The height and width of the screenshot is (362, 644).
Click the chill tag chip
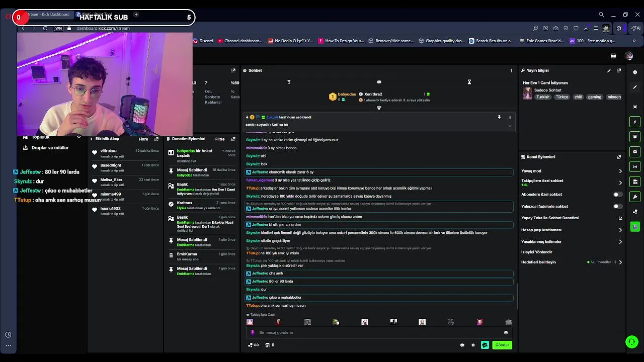[x=578, y=97]
